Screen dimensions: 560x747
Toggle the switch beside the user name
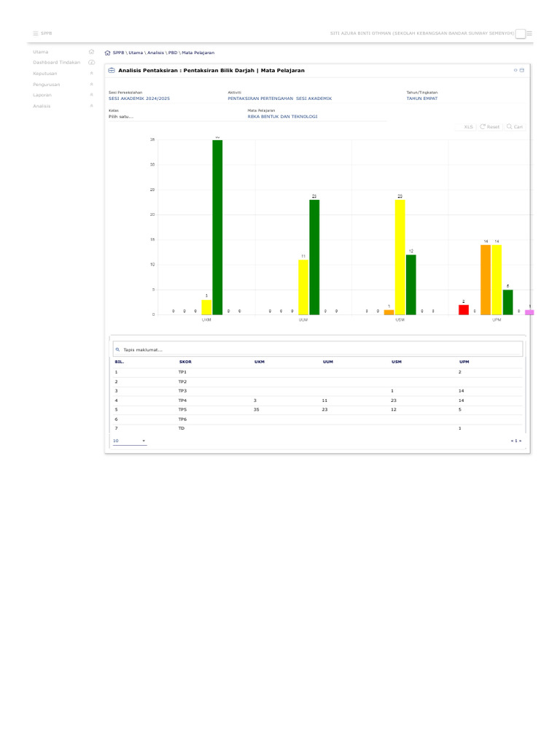521,34
